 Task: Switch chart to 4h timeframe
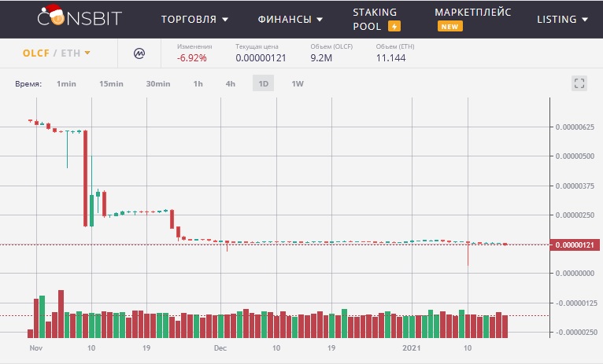231,83
